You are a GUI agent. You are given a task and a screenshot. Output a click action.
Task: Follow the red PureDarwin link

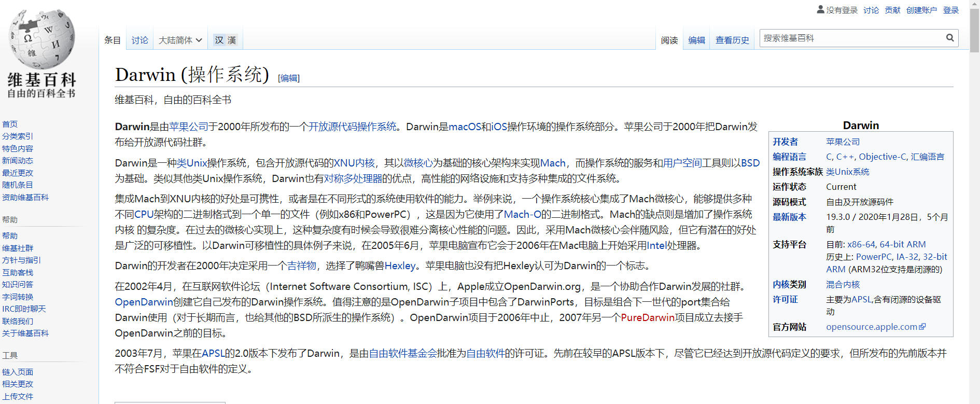tap(648, 317)
